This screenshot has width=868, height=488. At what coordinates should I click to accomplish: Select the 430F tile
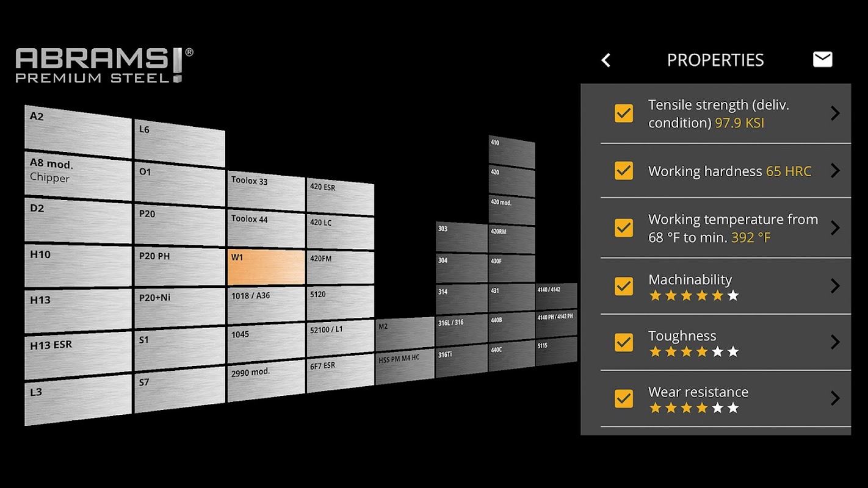pyautogui.click(x=512, y=269)
